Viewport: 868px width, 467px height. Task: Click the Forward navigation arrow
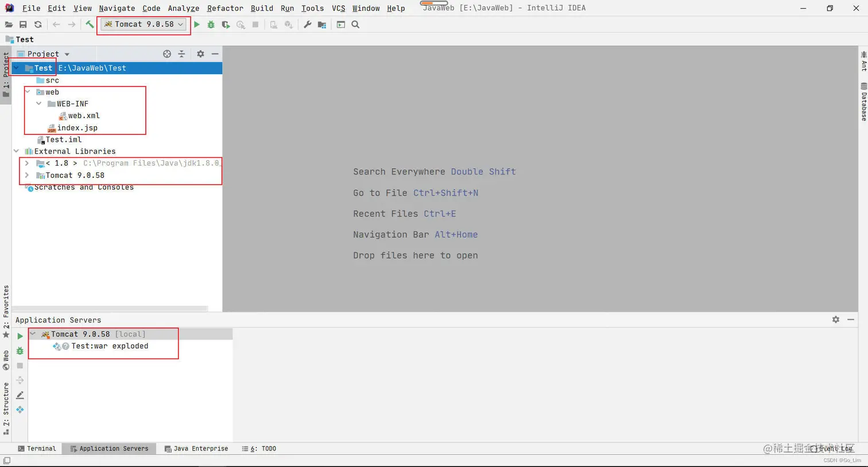[71, 25]
